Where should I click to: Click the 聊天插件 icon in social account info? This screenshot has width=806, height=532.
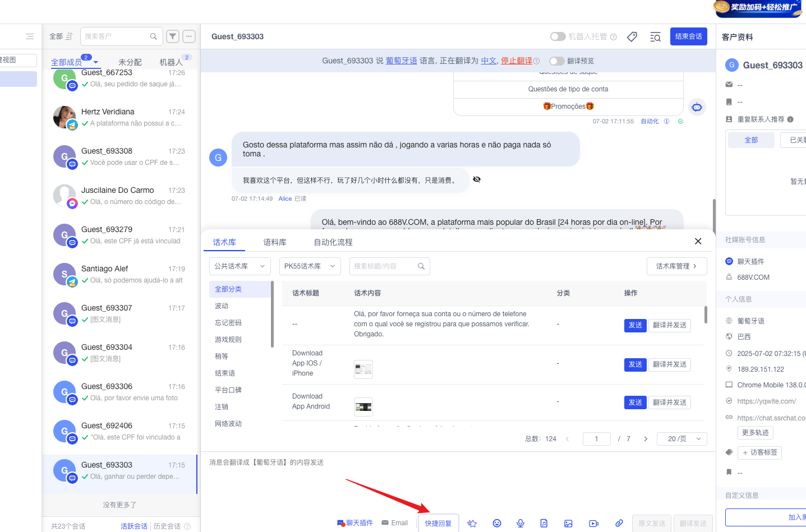[x=729, y=261]
